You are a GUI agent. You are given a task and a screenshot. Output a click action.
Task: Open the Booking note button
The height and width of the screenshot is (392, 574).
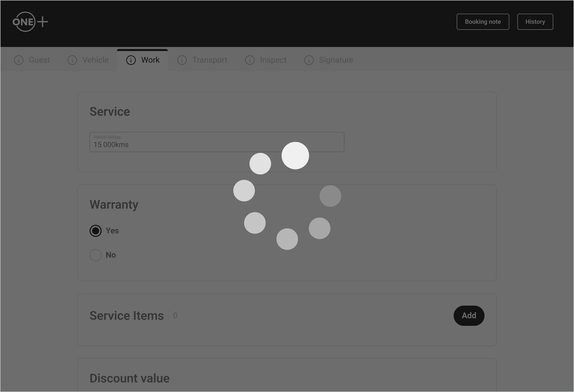(483, 22)
